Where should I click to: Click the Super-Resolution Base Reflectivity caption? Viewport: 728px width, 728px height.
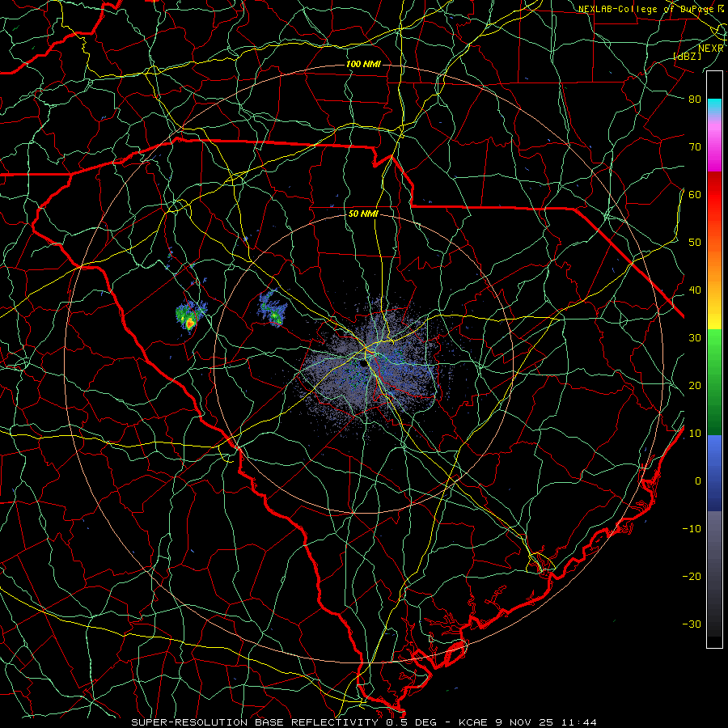pyautogui.click(x=255, y=722)
